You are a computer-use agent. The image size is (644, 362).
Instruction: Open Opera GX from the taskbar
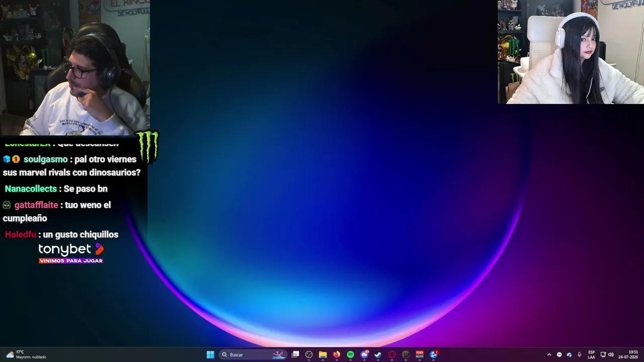click(392, 354)
